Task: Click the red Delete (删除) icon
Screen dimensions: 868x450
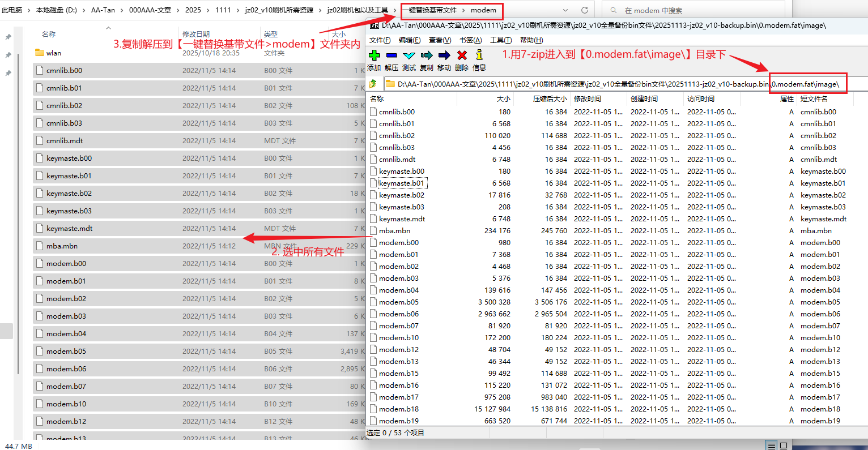Action: click(x=462, y=55)
